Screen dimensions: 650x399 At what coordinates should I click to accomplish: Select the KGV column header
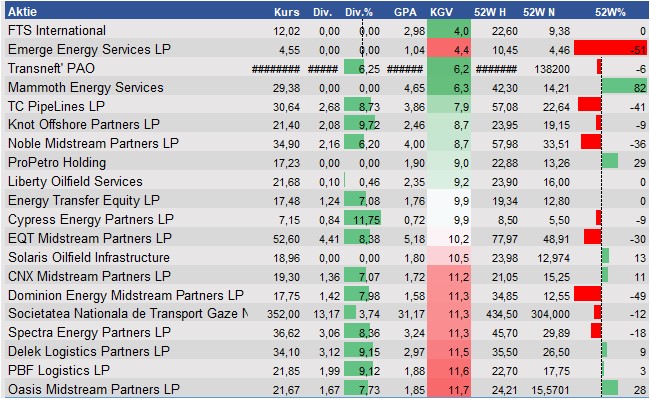pos(441,12)
